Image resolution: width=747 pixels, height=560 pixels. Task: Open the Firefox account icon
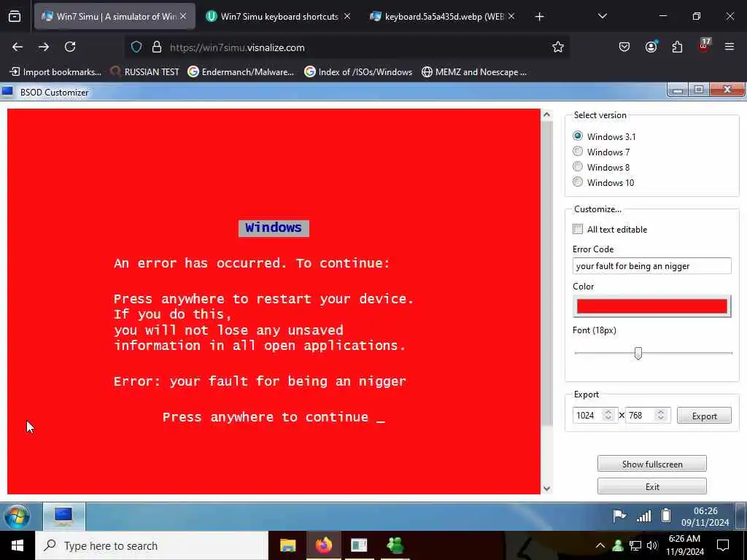(651, 47)
